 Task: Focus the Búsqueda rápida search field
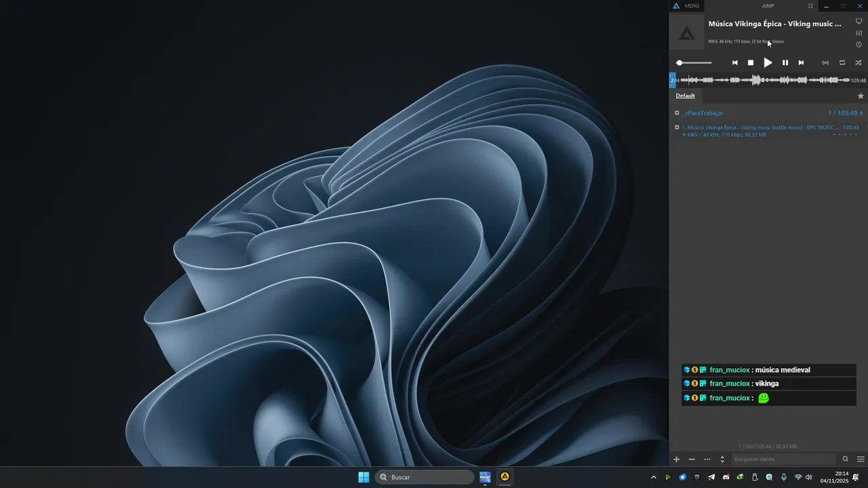point(783,460)
